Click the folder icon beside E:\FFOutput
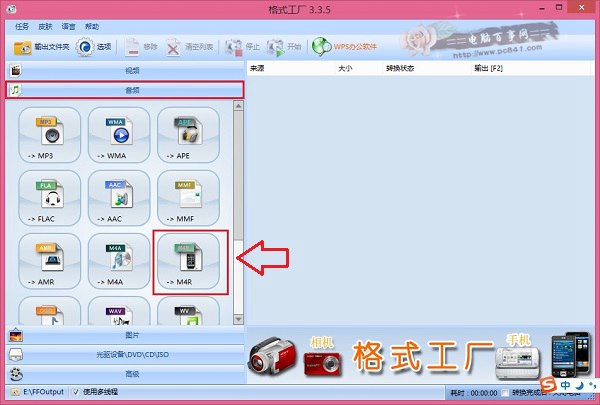The width and height of the screenshot is (600, 405). pos(15,392)
